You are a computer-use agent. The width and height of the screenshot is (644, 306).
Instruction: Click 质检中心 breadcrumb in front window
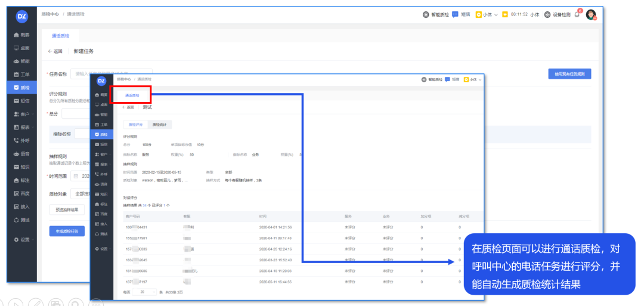click(x=124, y=79)
